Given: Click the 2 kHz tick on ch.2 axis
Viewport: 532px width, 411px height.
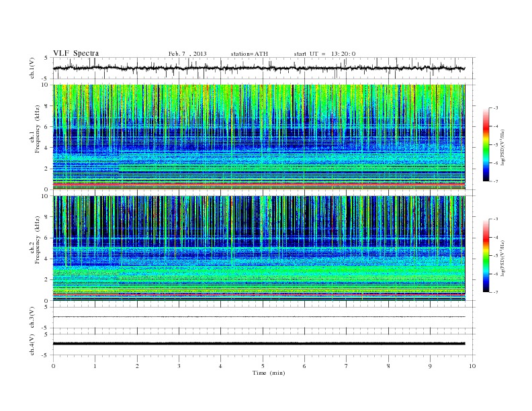Looking at the screenshot, I should click(46, 280).
